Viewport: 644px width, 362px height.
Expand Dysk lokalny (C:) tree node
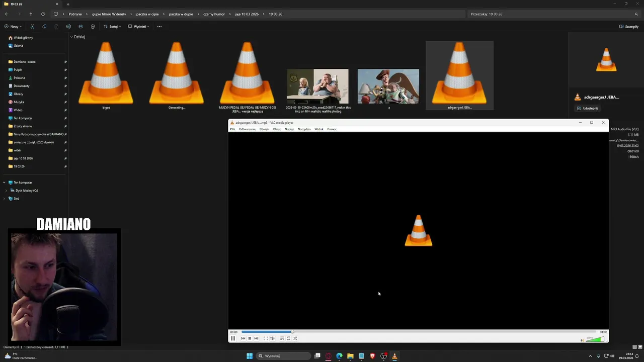[x=7, y=191]
